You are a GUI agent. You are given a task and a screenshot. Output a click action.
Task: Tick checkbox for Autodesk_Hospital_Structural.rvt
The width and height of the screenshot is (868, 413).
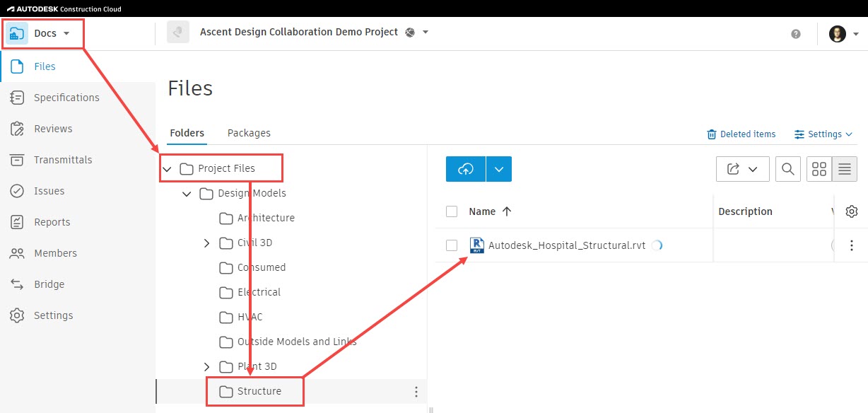click(x=452, y=245)
